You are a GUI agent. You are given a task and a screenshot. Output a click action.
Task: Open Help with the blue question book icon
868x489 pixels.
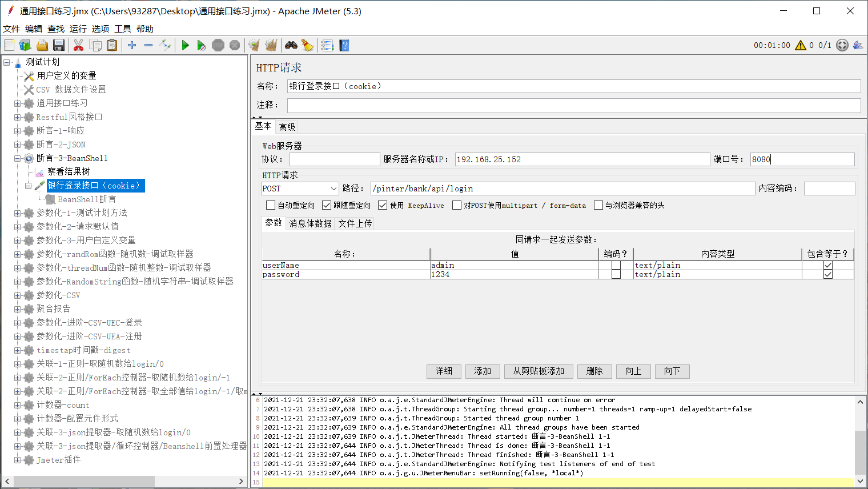click(344, 45)
